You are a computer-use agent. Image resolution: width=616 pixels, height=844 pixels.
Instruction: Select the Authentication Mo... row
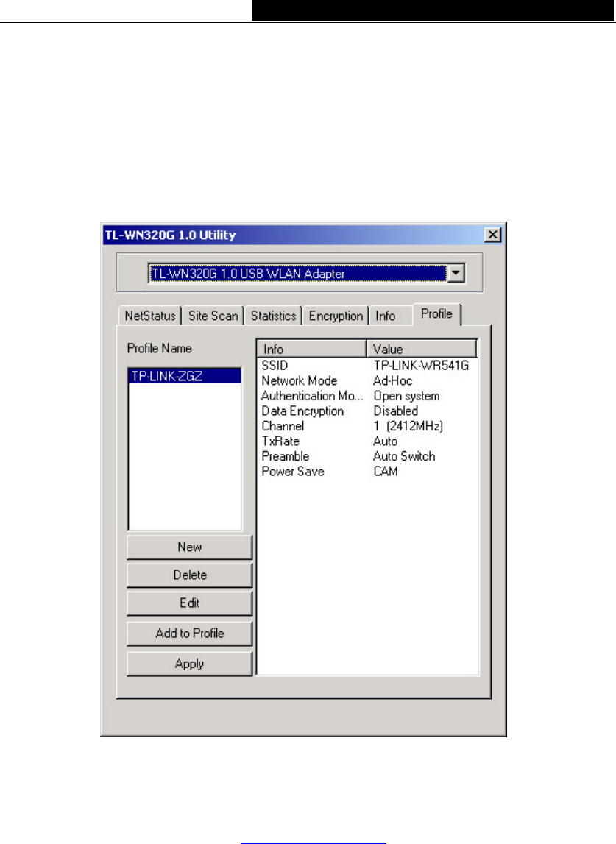click(312, 396)
